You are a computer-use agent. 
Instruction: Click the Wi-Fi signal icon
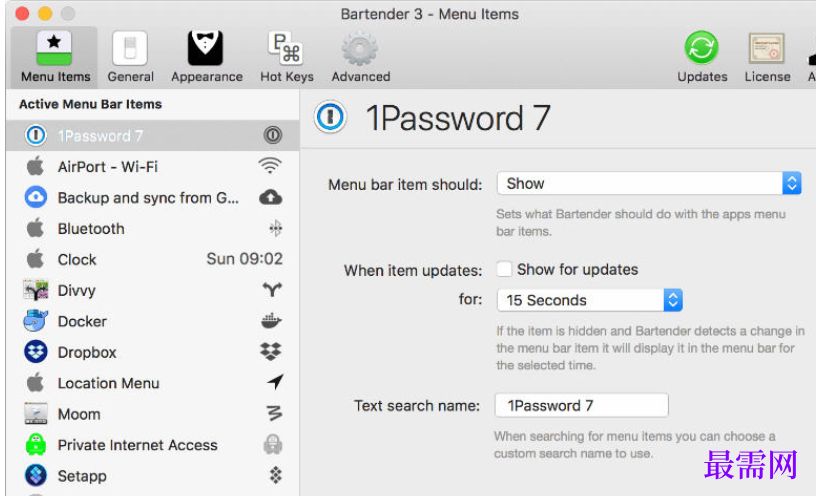pos(270,166)
